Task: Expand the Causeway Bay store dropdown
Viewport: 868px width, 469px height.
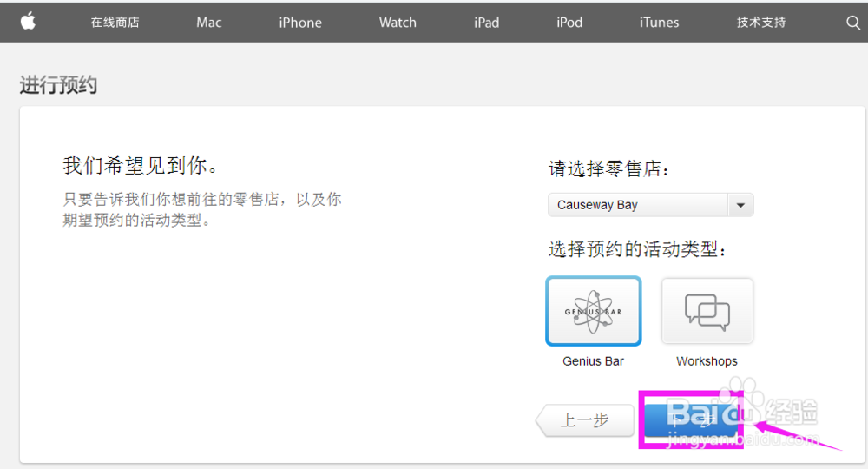Action: 651,205
